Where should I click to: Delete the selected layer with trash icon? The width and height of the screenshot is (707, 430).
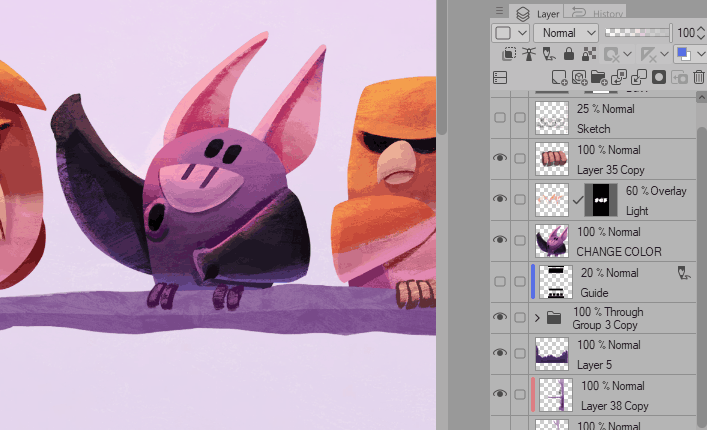tap(699, 77)
